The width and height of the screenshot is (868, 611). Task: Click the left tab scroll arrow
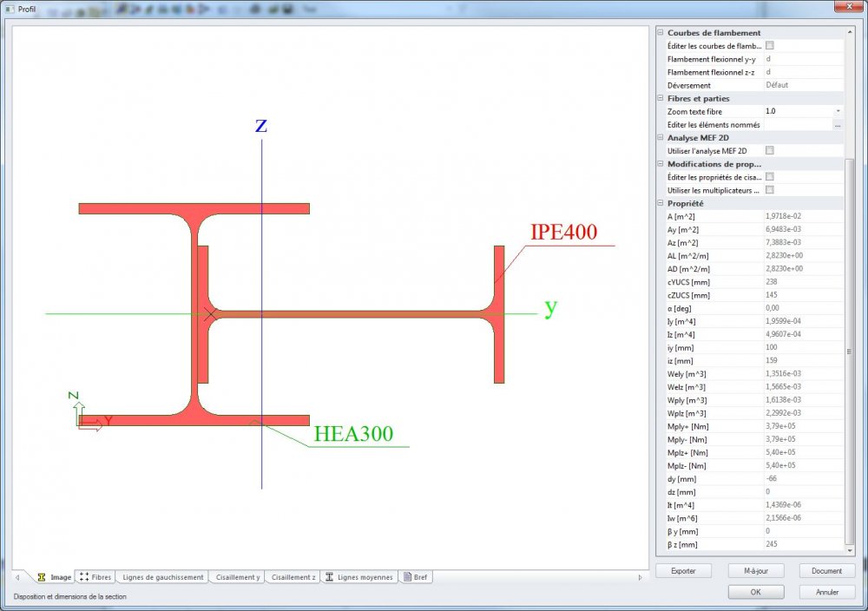pos(17,577)
